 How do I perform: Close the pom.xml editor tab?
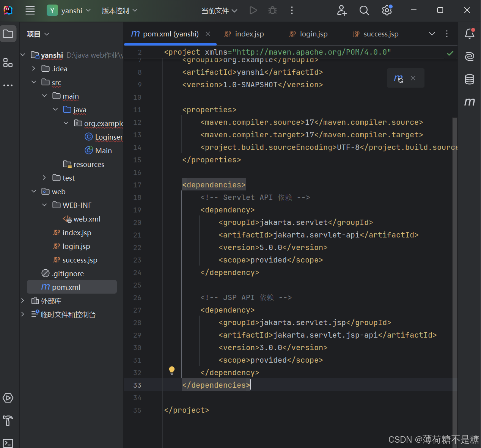(x=208, y=34)
